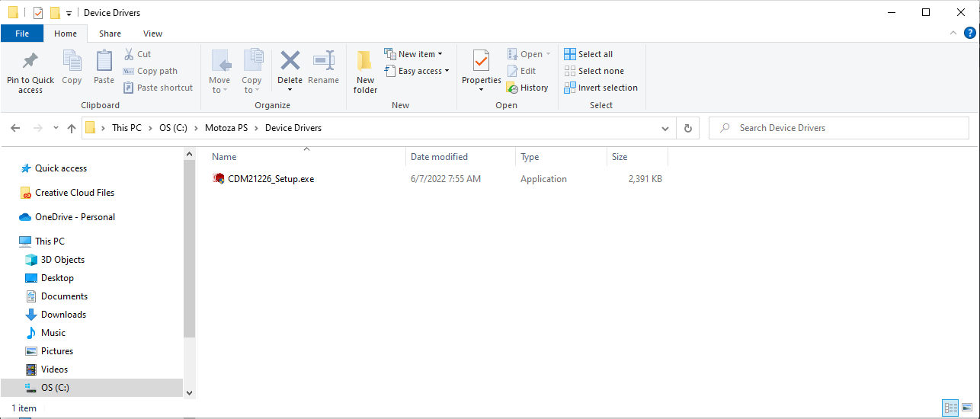Click the New folder icon
The image size is (980, 419).
coord(365,61)
